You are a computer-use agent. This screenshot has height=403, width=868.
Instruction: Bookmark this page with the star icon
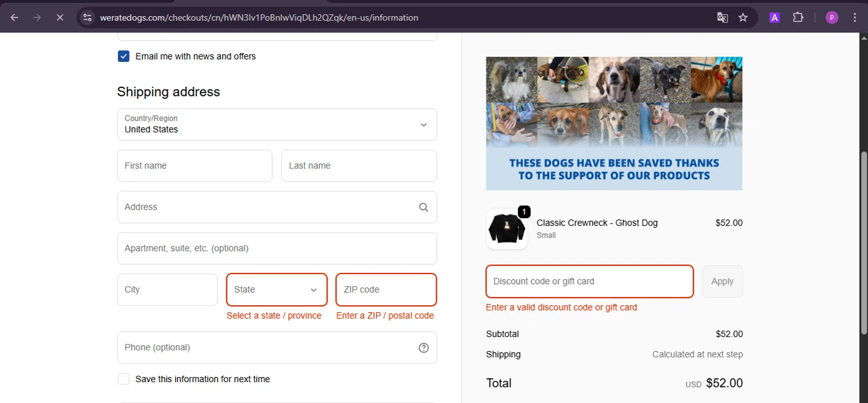click(743, 17)
